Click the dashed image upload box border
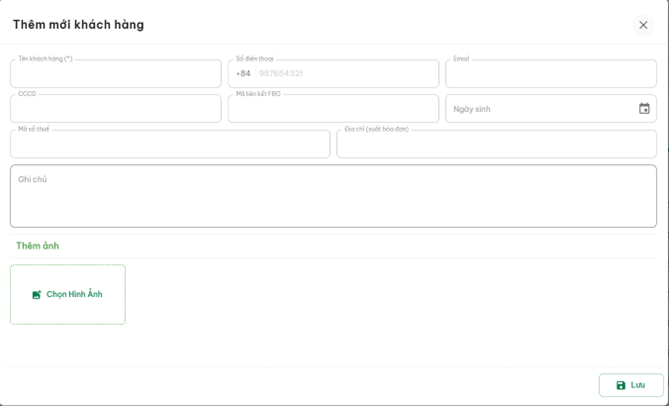 coord(68,266)
